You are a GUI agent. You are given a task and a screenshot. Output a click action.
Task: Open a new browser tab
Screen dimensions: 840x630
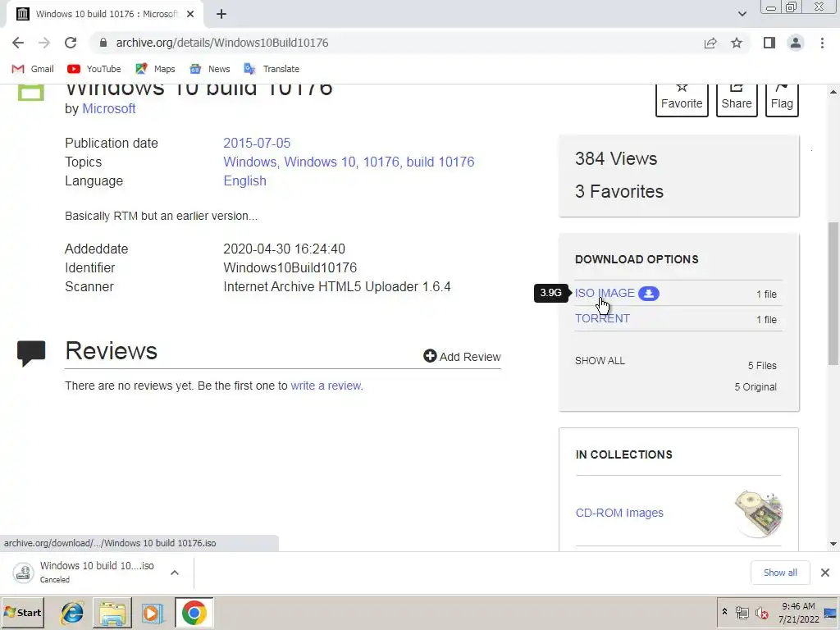(221, 14)
